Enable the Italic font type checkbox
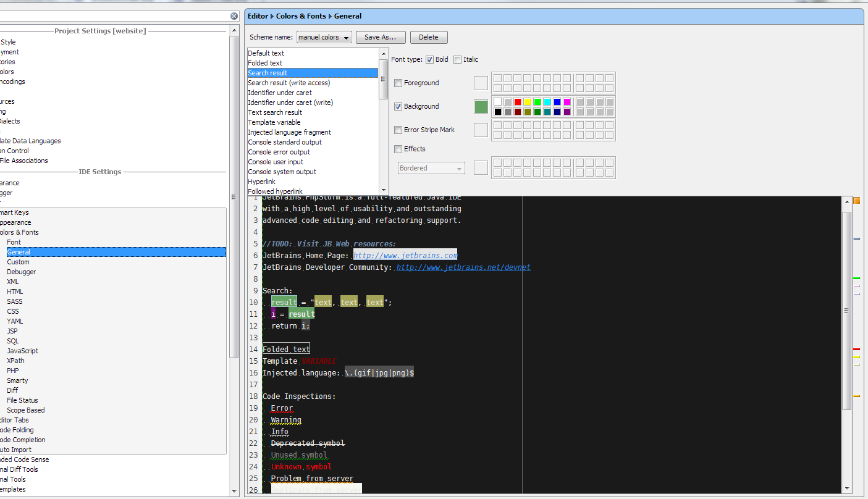This screenshot has width=868, height=499. pos(457,60)
